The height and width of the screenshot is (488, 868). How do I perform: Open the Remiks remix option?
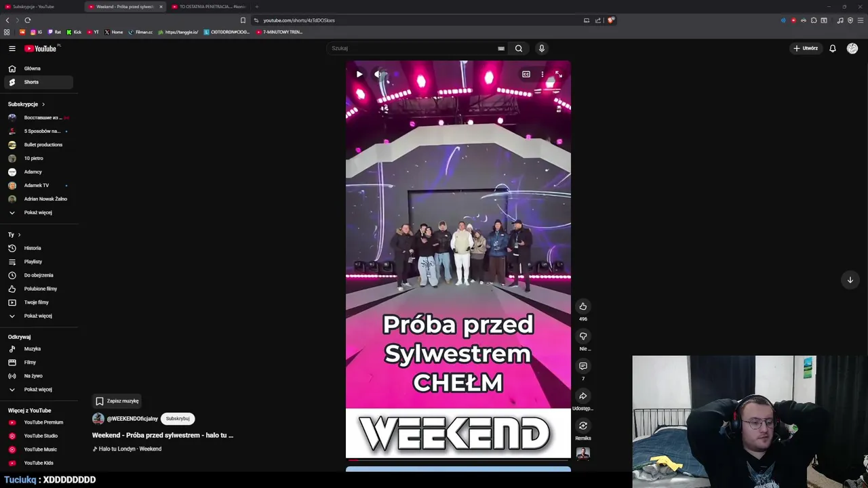coord(583,426)
